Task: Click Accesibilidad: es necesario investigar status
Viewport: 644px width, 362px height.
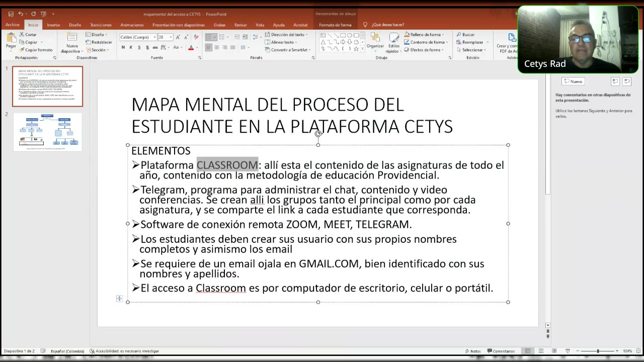Action: (x=124, y=351)
